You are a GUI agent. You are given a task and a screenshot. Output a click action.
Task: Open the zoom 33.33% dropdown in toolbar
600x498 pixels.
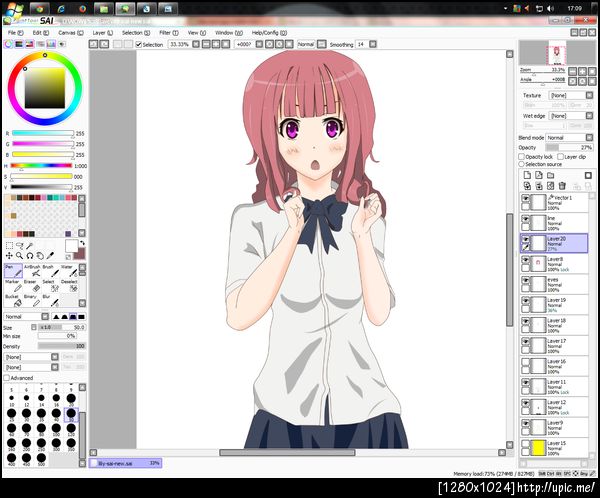click(x=196, y=44)
